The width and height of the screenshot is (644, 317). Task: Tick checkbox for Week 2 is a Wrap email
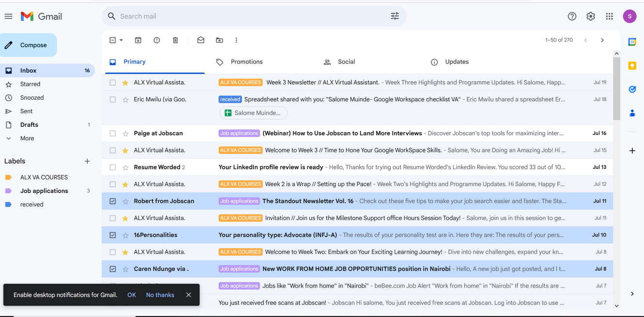tap(113, 184)
